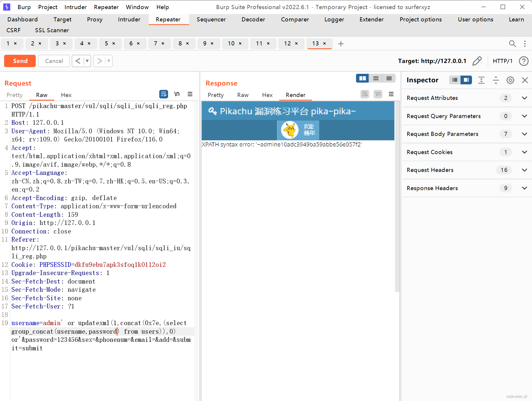This screenshot has height=401, width=532.
Task: Open the Learn tab
Action: tap(516, 19)
